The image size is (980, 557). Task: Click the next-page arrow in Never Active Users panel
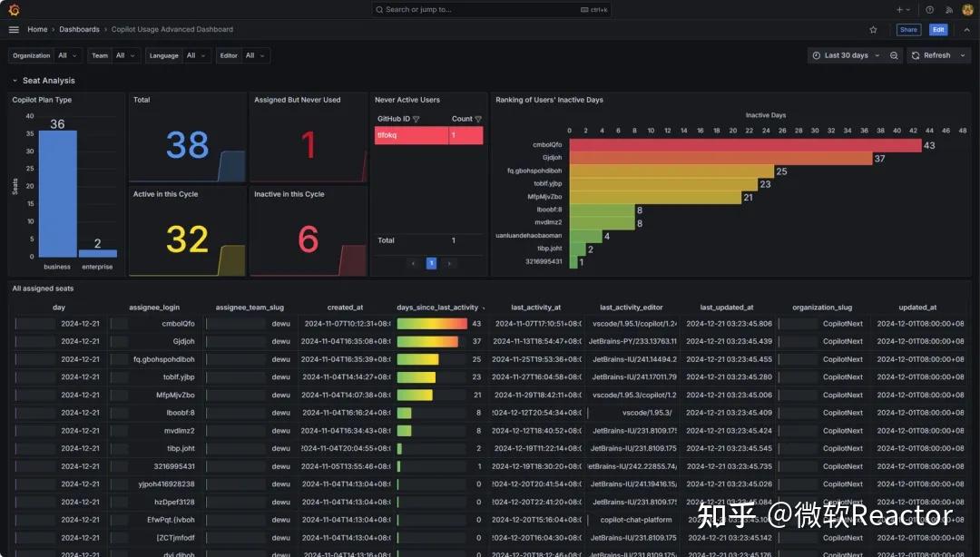tap(449, 262)
